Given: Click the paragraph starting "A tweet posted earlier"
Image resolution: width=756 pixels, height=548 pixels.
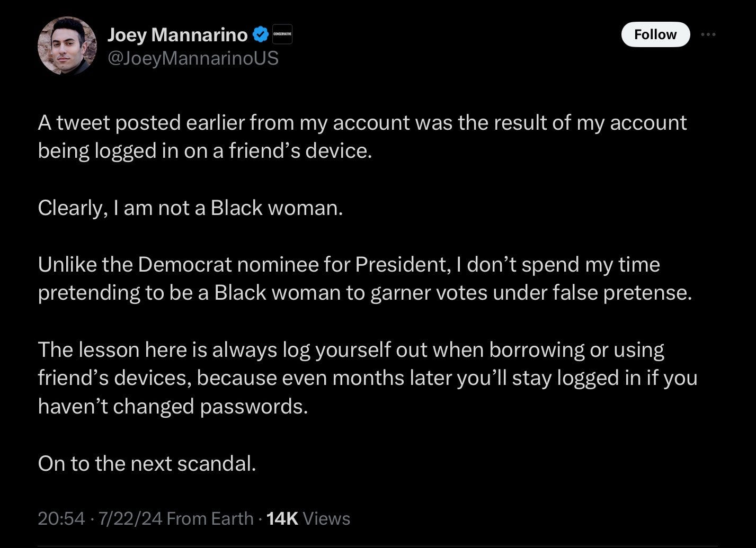Looking at the screenshot, I should point(362,137).
